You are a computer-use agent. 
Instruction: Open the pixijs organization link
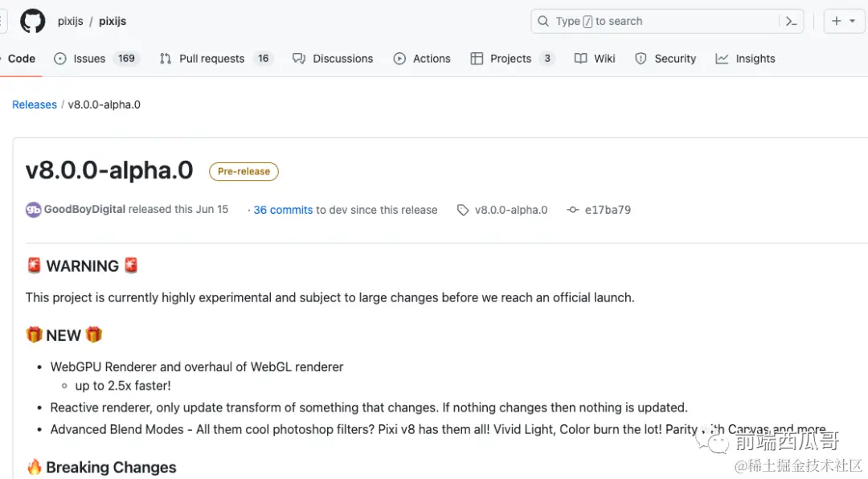coord(70,21)
